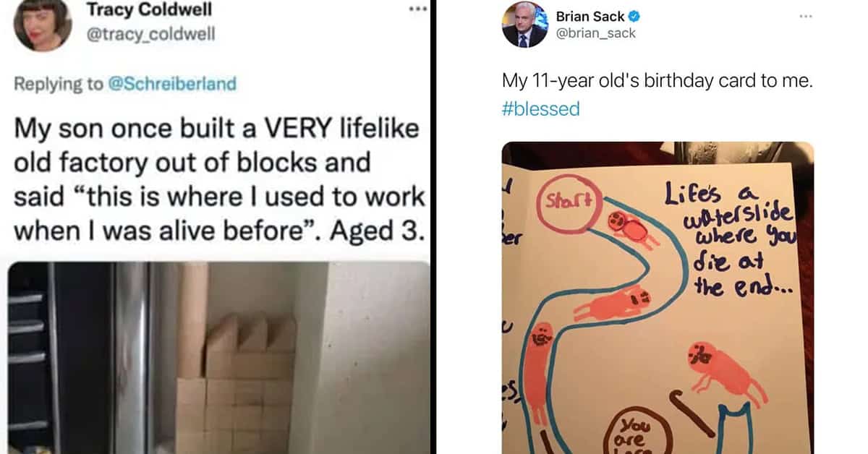Viewport: 868px width, 454px height.
Task: Open Brian Sack's profile avatar
Action: [x=524, y=25]
